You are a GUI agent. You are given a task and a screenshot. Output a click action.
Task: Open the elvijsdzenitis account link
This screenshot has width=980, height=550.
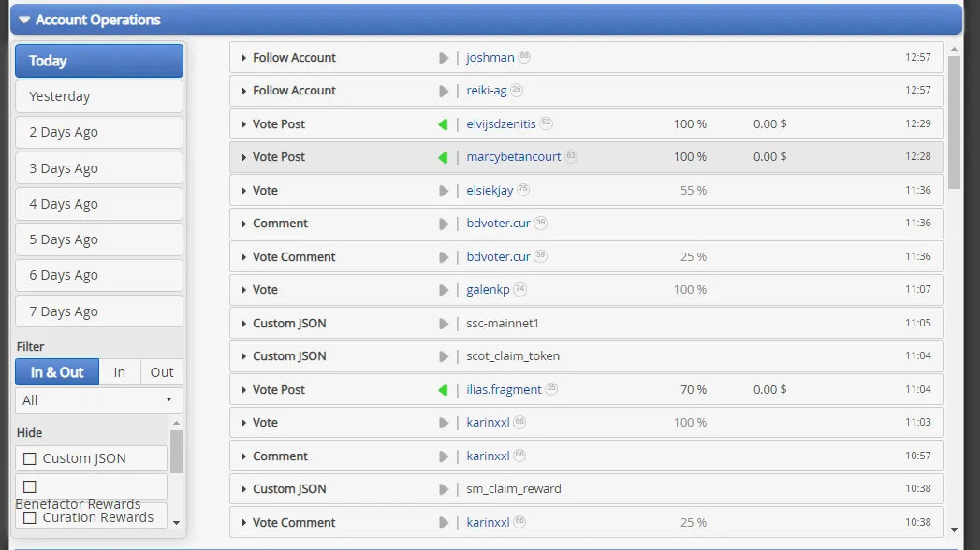501,123
